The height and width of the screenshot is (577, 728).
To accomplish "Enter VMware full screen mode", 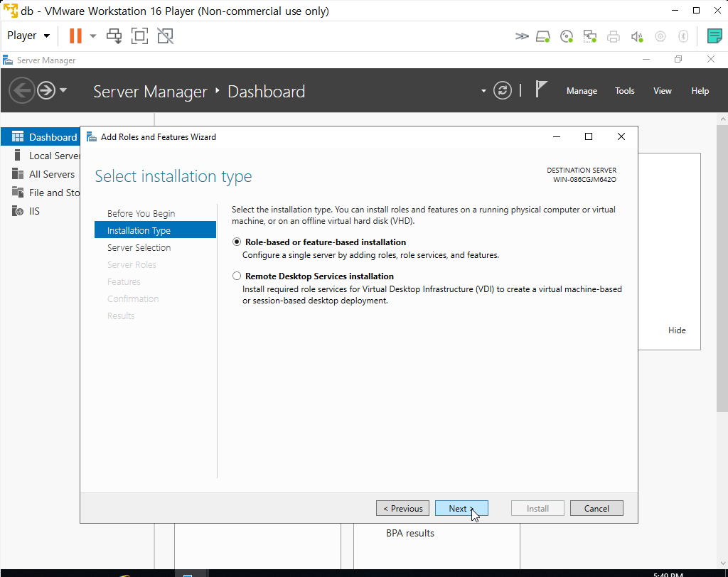I will point(140,36).
